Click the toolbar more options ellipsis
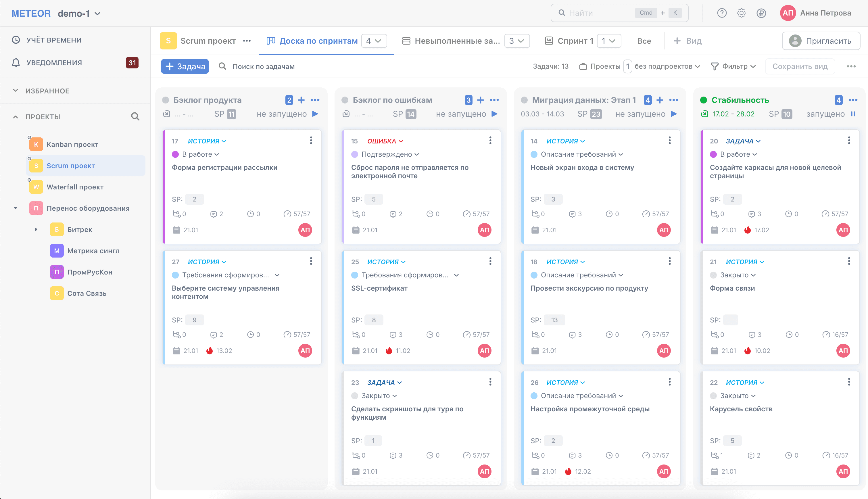Image resolution: width=868 pixels, height=499 pixels. (x=851, y=66)
